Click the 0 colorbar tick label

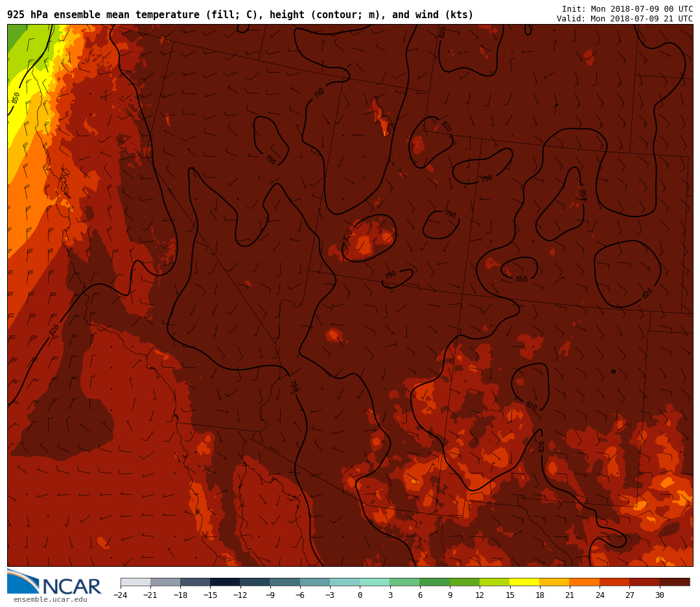click(360, 595)
